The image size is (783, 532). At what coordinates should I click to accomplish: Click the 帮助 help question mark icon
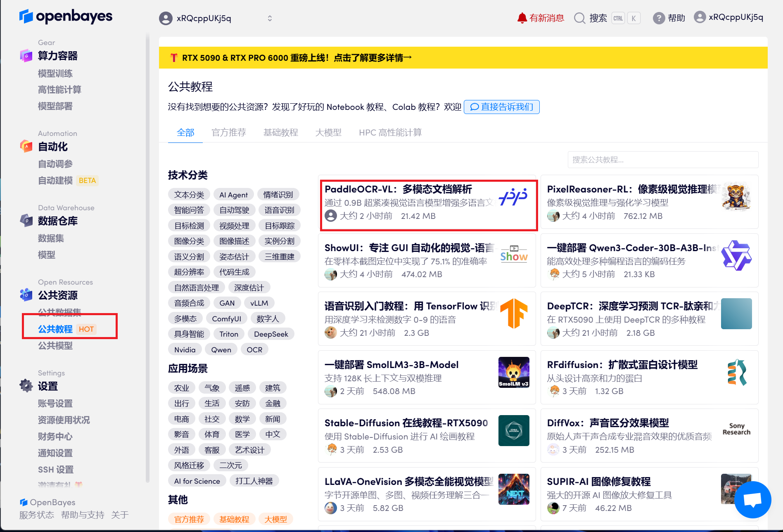(x=659, y=18)
